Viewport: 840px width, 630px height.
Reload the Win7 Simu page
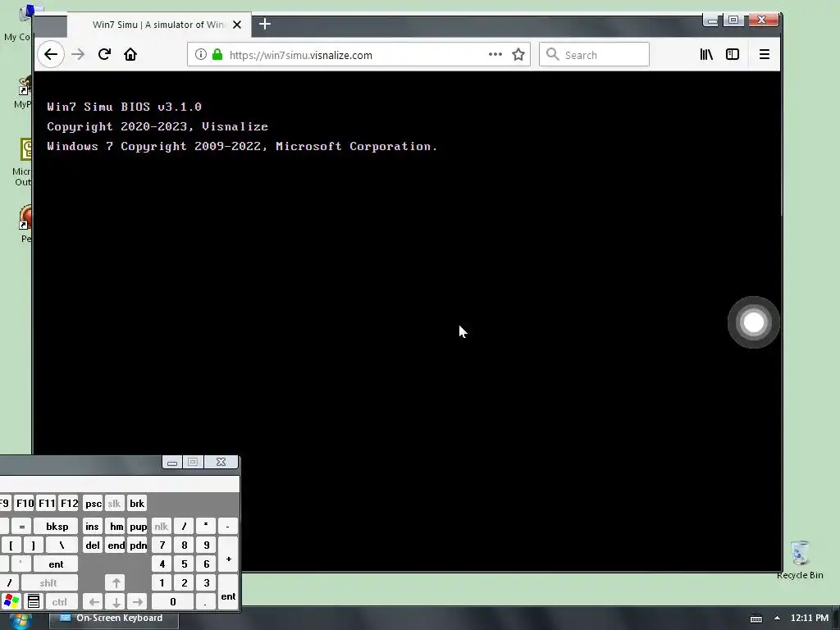[104, 54]
